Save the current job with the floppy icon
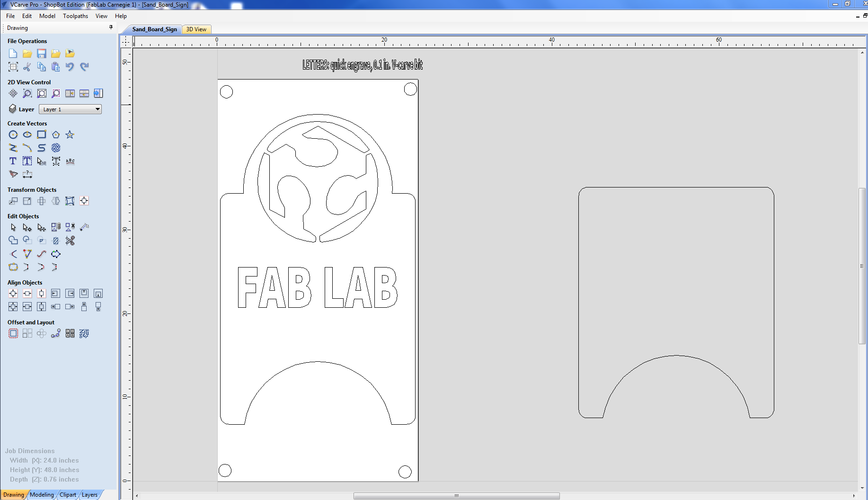The width and height of the screenshot is (868, 500). (42, 54)
